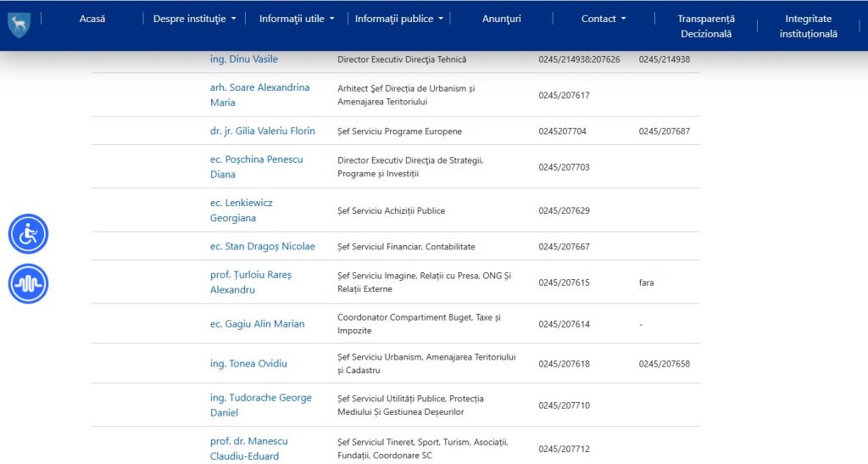Select ec. Poșchina Penescu Diana link

(256, 166)
